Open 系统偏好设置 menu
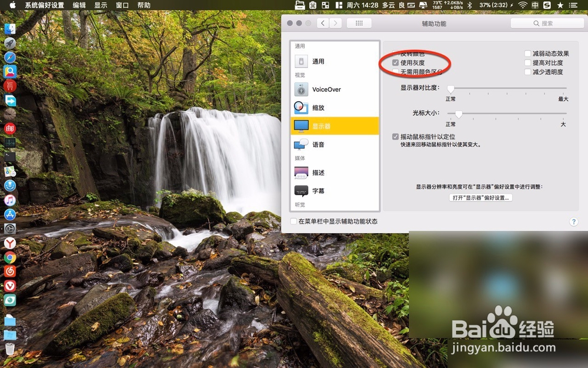Screen dimensions: 588x368 [x=44, y=5]
